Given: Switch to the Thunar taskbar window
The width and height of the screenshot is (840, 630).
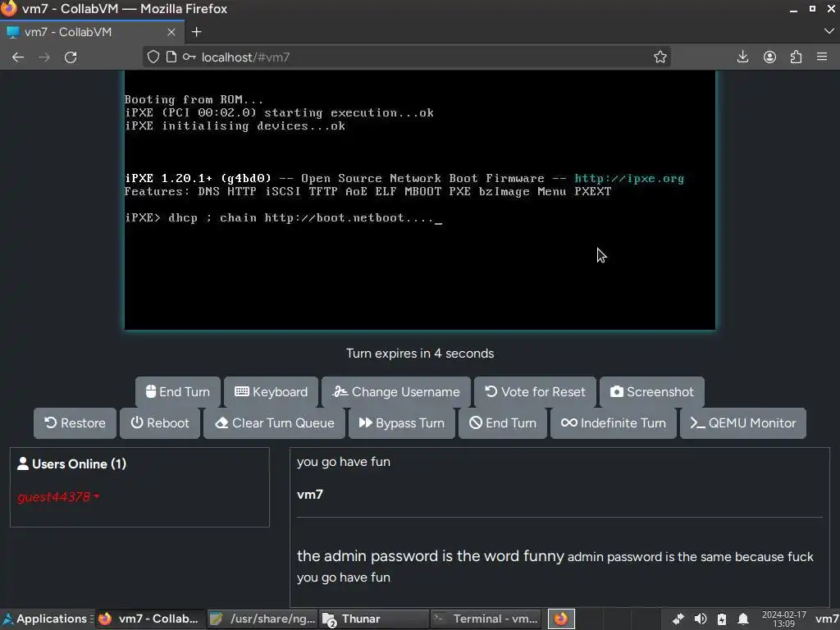Looking at the screenshot, I should [x=374, y=619].
